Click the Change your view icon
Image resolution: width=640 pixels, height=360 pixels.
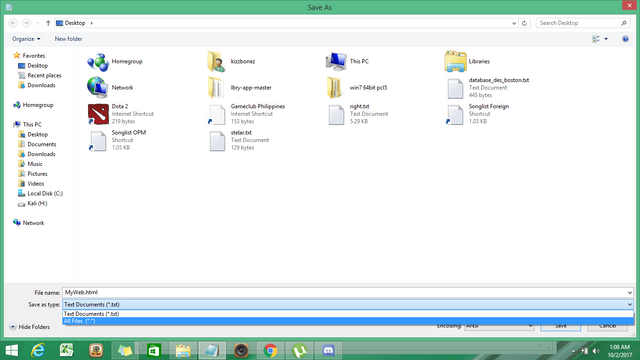596,39
